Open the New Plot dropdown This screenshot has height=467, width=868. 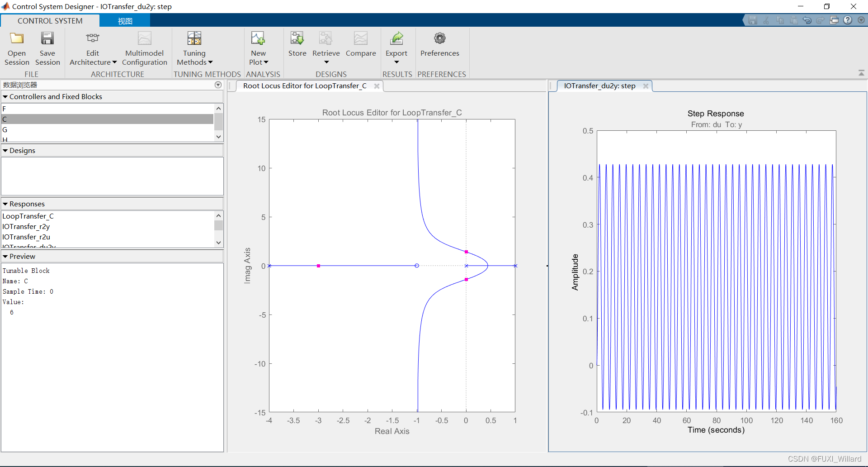click(x=258, y=48)
